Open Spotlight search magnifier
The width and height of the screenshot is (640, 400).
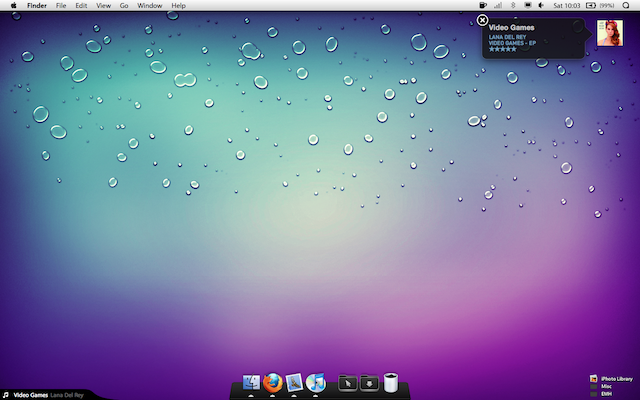tap(626, 5)
